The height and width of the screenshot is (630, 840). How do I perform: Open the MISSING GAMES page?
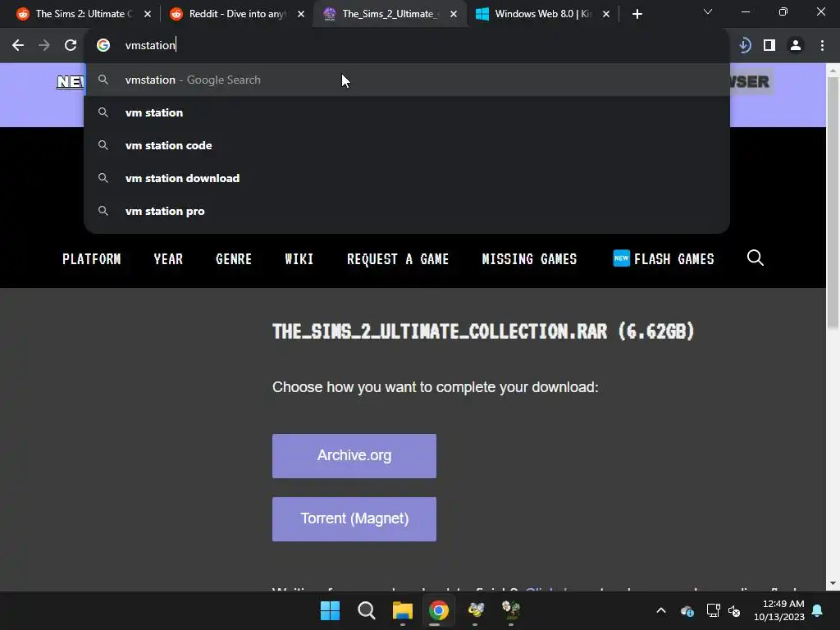click(x=529, y=258)
